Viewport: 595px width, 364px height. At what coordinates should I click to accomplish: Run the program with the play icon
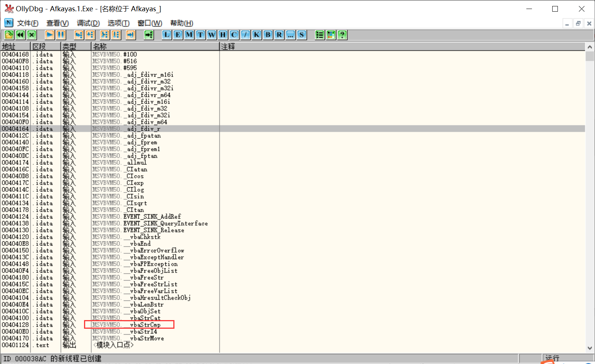[x=50, y=35]
